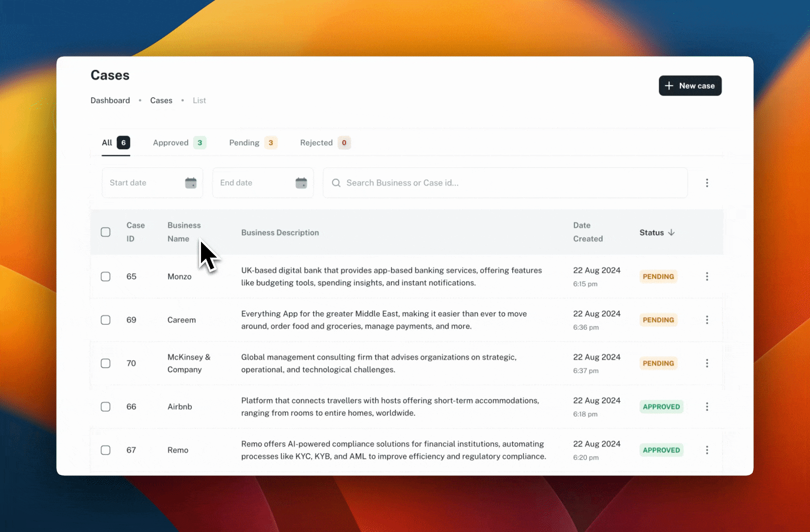
Task: Select the checkbox for case 67 Remo
Action: [x=105, y=450]
